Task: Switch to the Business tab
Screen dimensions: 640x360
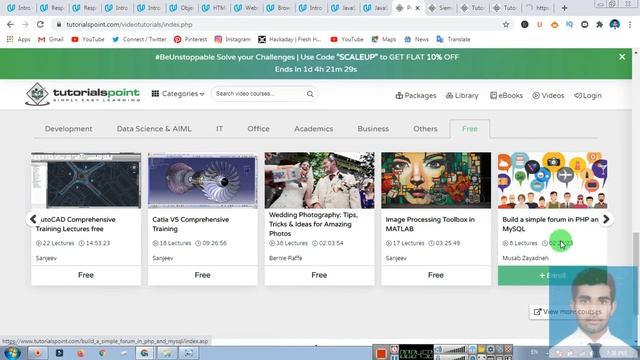Action: [x=373, y=129]
